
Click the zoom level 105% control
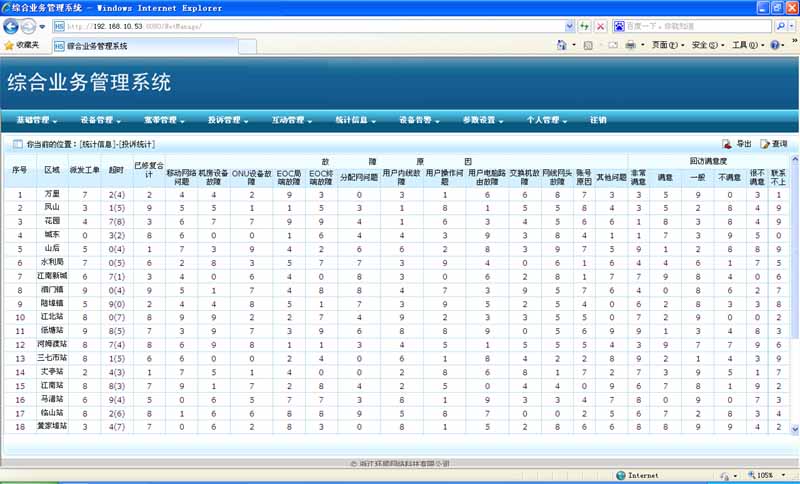pos(764,475)
